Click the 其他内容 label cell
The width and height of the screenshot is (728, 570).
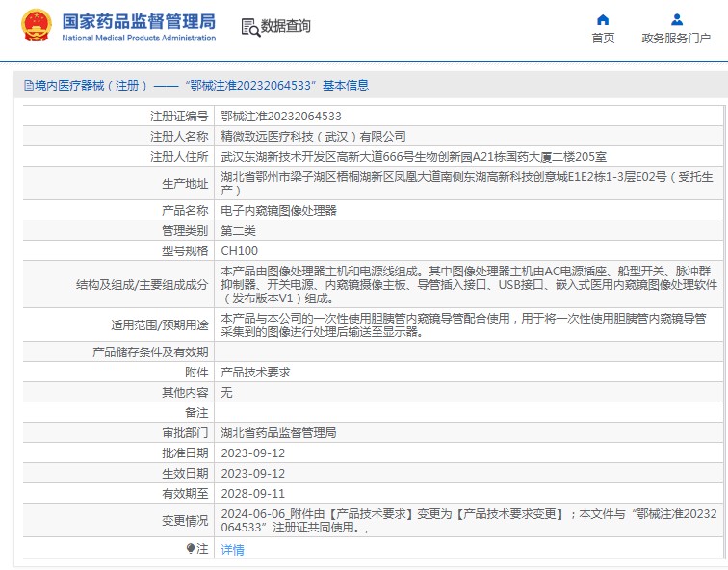click(185, 393)
